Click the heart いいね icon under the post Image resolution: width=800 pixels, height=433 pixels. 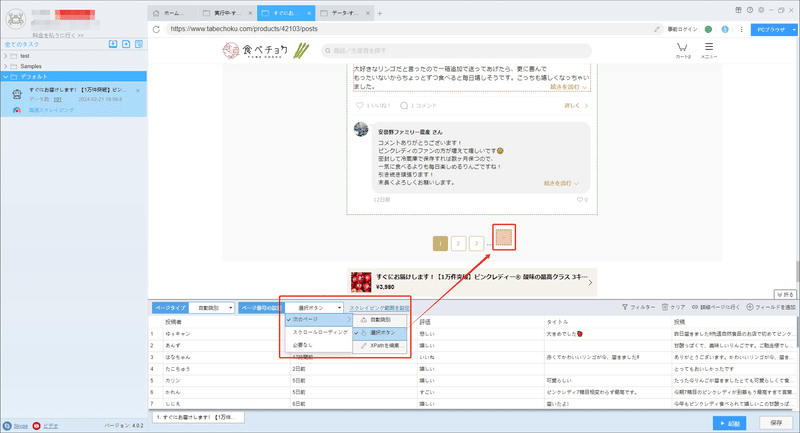pyautogui.click(x=359, y=106)
